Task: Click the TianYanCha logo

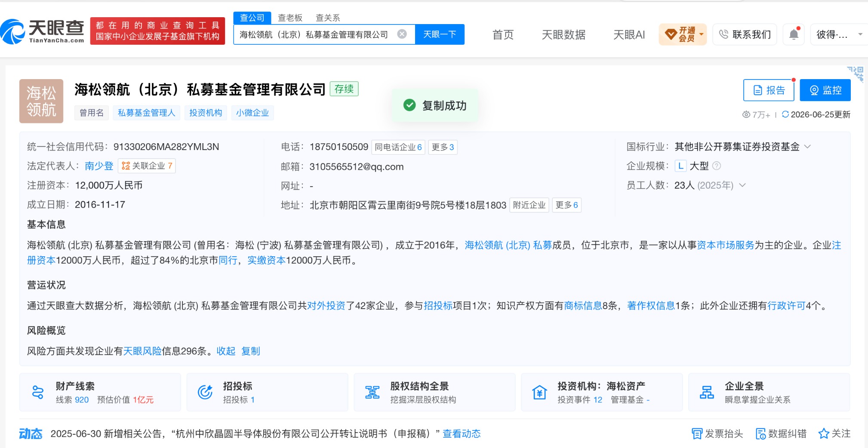Action: (x=42, y=31)
